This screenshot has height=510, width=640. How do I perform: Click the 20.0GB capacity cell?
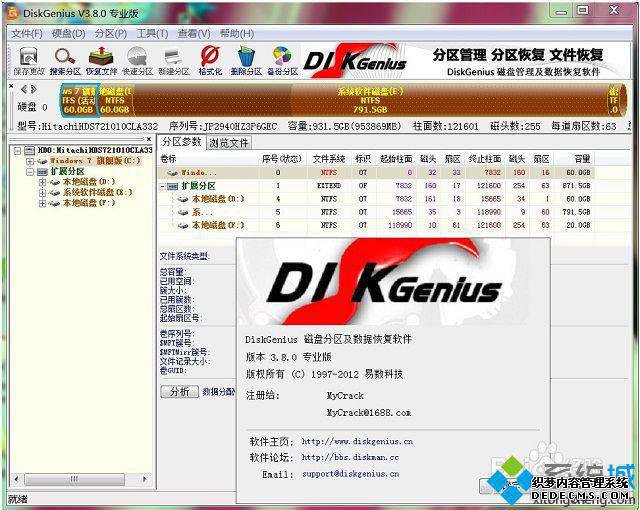coord(578,225)
